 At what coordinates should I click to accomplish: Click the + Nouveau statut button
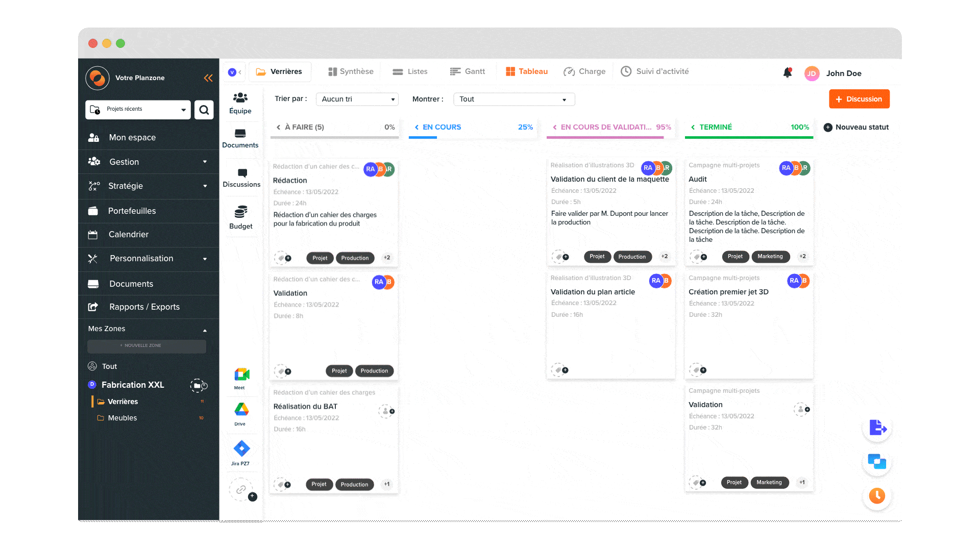click(x=855, y=127)
